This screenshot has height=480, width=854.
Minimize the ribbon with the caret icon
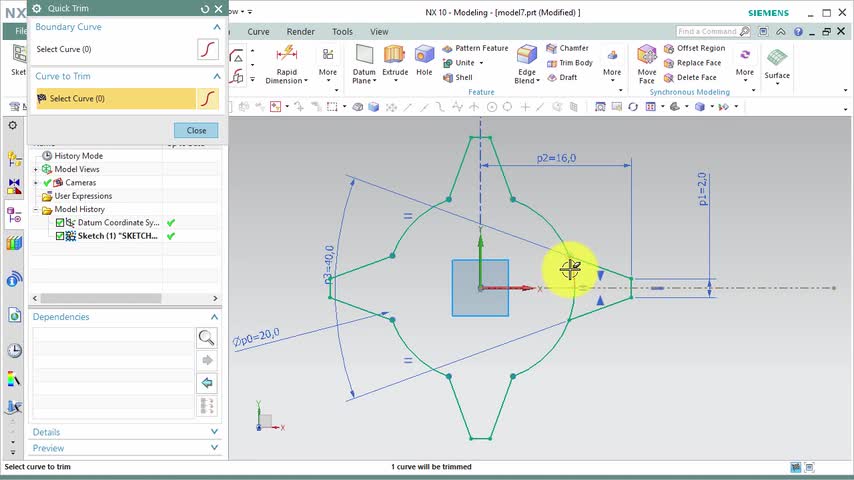pyautogui.click(x=780, y=32)
